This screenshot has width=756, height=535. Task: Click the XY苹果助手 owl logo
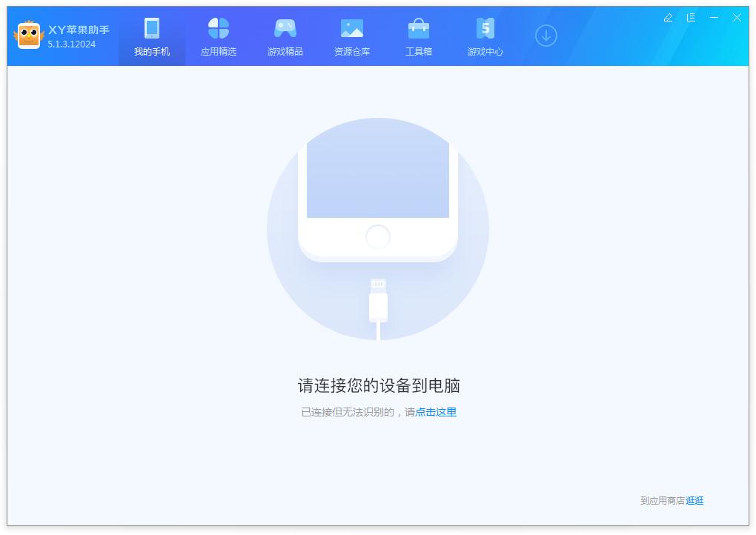(x=29, y=35)
